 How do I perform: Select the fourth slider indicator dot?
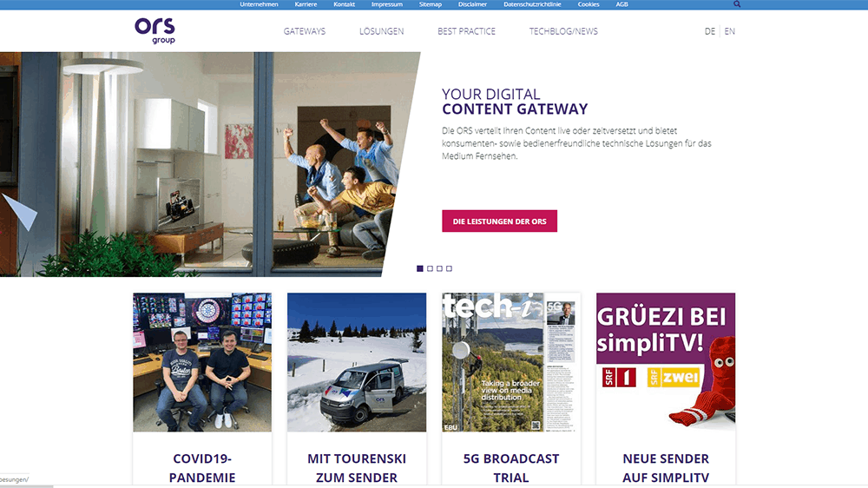click(x=449, y=268)
